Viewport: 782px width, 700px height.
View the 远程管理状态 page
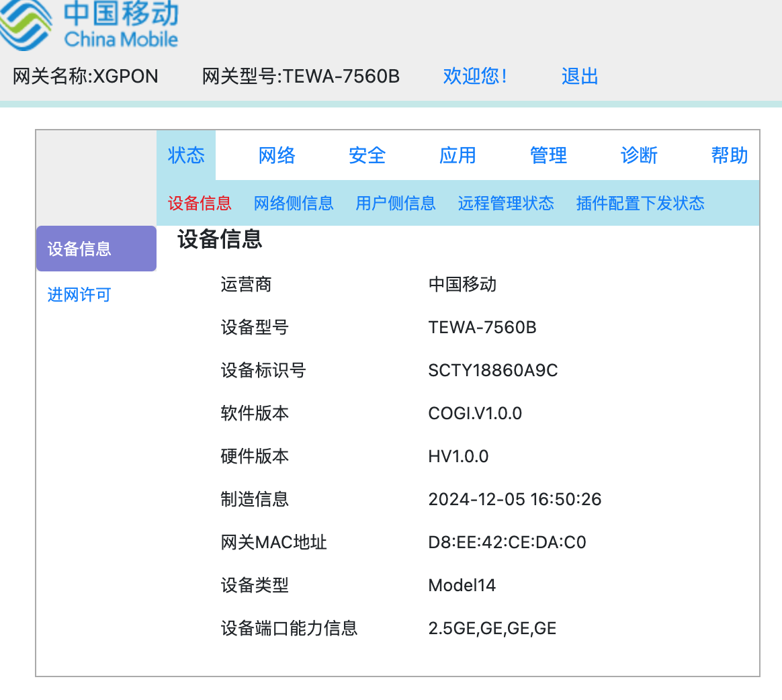tap(506, 204)
